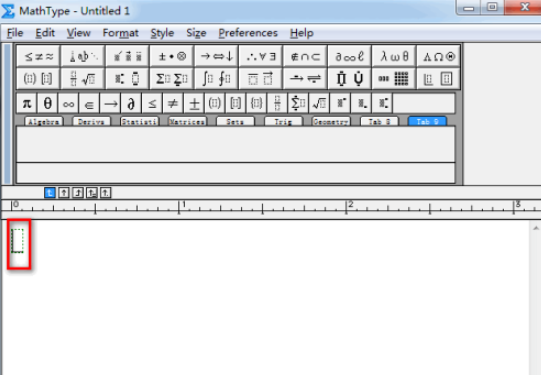Insert the element-of symbol from small bar
The width and height of the screenshot is (541, 375).
point(89,103)
